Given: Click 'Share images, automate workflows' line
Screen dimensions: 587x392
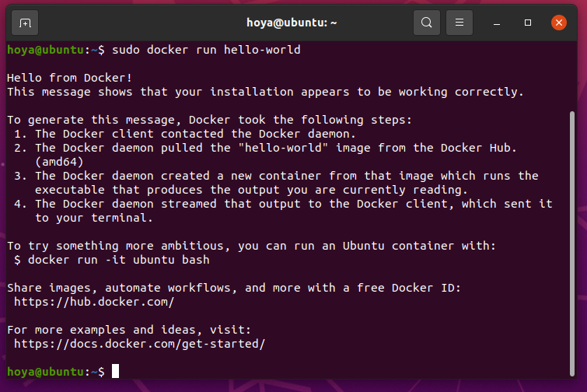Looking at the screenshot, I should 234,288.
